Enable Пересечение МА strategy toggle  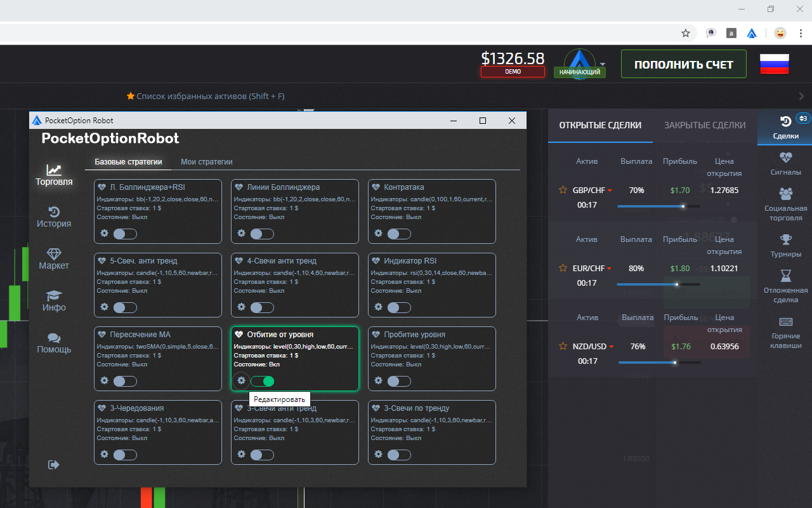(125, 381)
